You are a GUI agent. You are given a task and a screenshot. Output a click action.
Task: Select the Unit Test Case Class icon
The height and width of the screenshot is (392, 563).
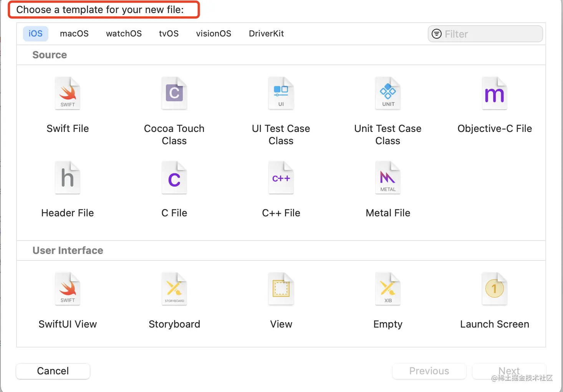point(388,94)
